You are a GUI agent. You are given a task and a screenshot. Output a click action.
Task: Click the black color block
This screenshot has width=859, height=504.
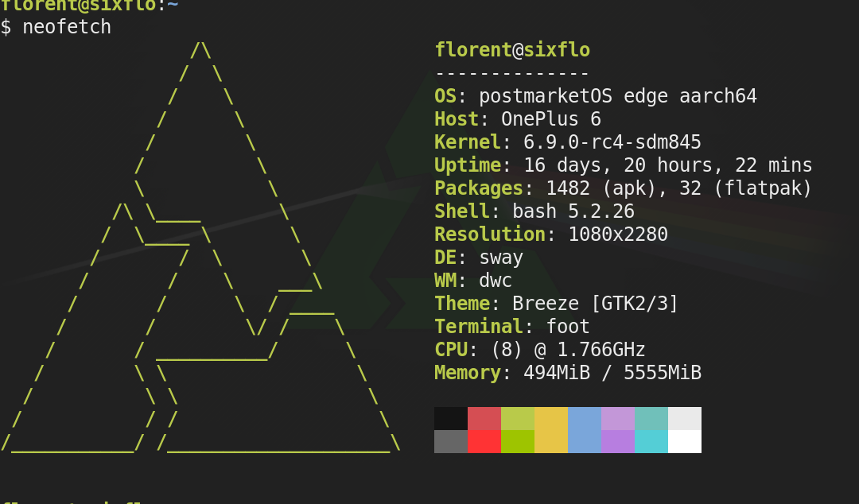(451, 418)
